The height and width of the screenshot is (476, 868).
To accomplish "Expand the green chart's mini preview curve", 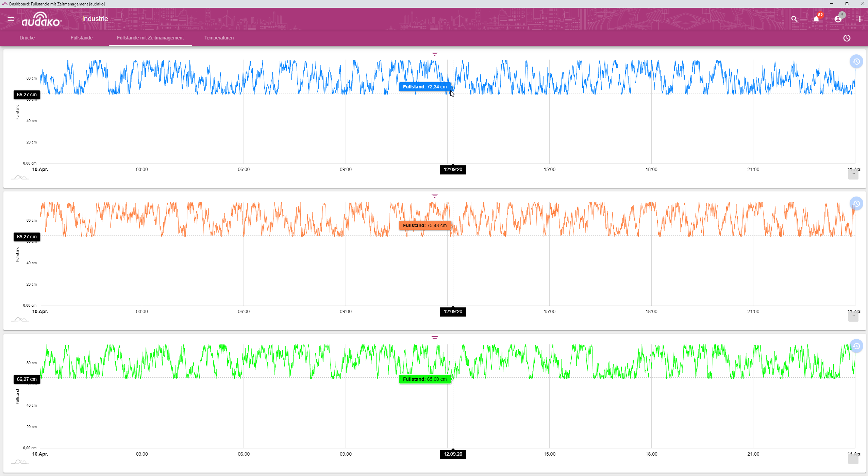I will tap(19, 461).
